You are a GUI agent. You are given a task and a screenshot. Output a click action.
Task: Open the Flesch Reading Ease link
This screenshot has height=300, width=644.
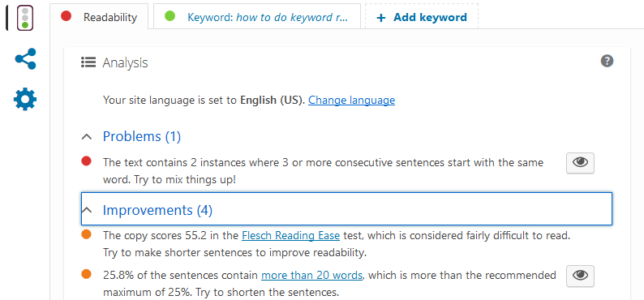(x=291, y=236)
